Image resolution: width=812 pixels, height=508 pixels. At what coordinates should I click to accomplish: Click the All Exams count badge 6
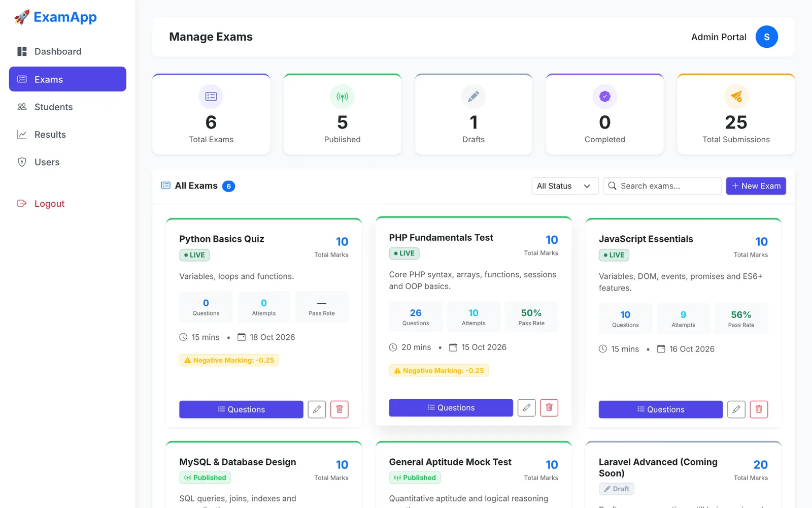pyautogui.click(x=229, y=186)
